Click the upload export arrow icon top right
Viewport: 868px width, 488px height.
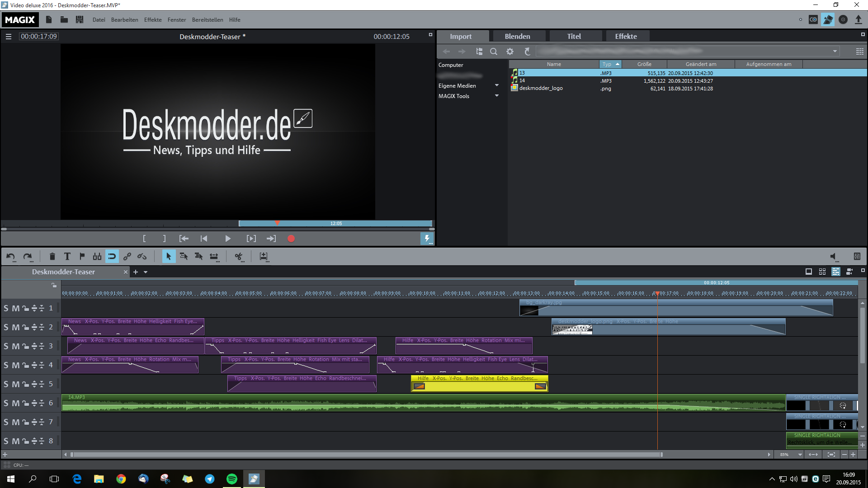(858, 19)
